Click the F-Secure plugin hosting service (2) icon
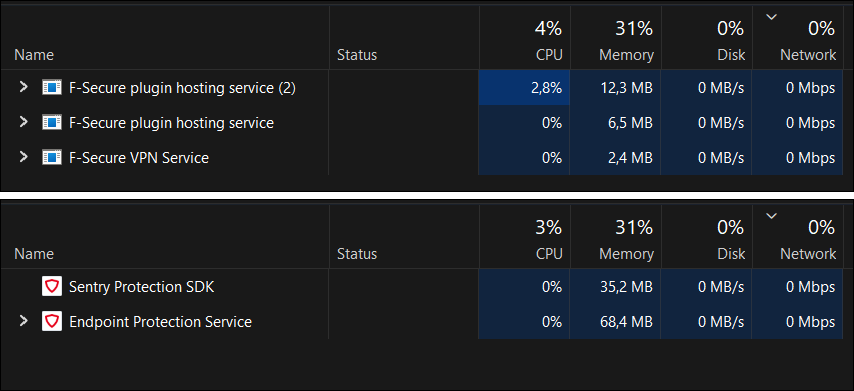Image resolution: width=854 pixels, height=391 pixels. (52, 88)
